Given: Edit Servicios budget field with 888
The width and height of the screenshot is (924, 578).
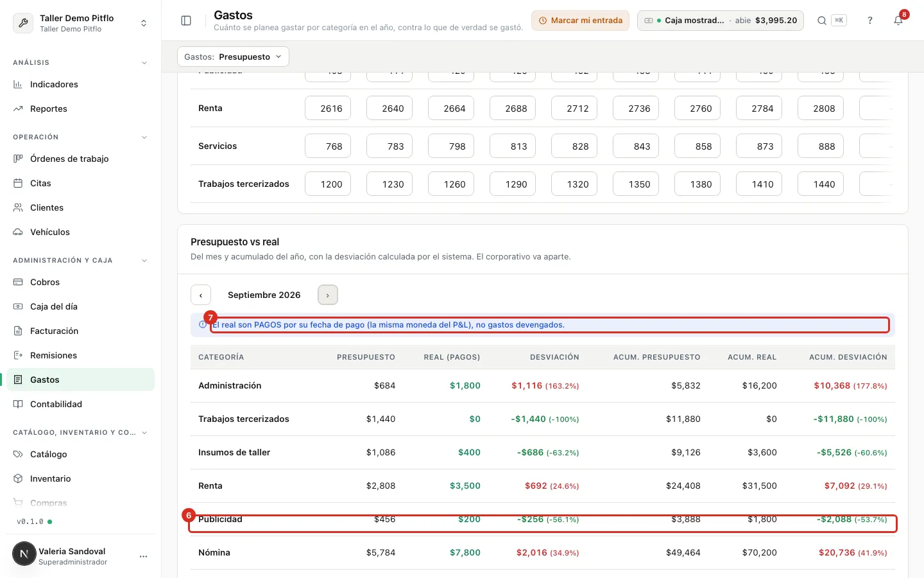Looking at the screenshot, I should tap(821, 146).
